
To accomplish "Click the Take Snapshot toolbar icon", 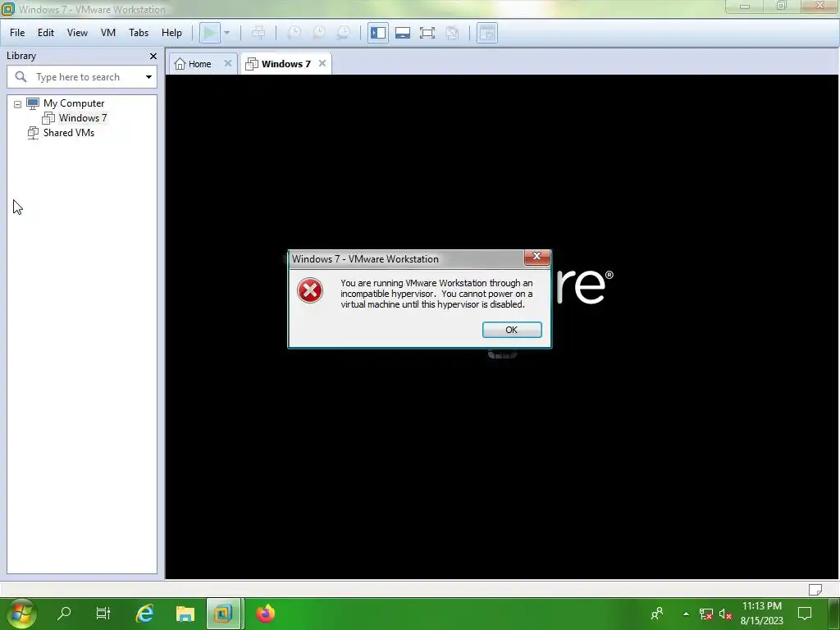I will tap(294, 33).
